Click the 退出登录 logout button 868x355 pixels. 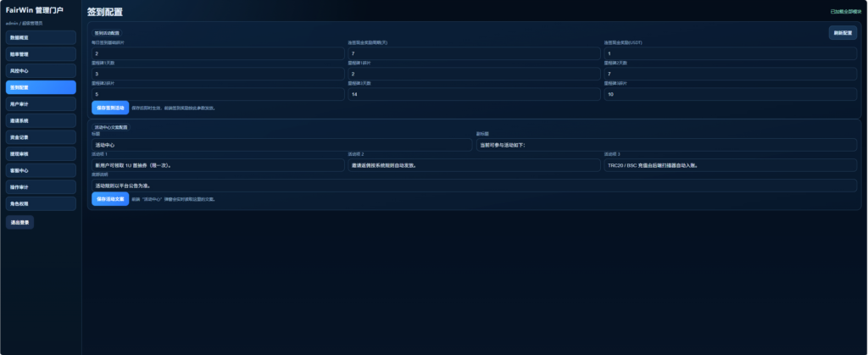click(x=19, y=222)
